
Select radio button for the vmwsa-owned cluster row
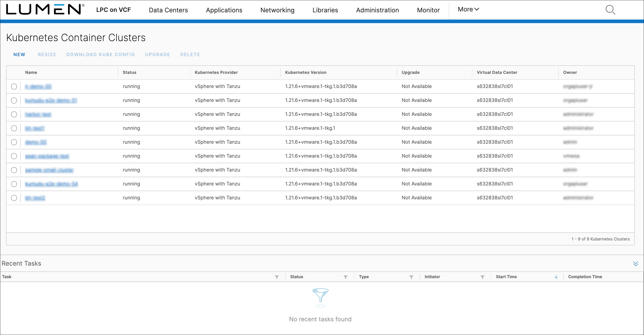pyautogui.click(x=14, y=156)
